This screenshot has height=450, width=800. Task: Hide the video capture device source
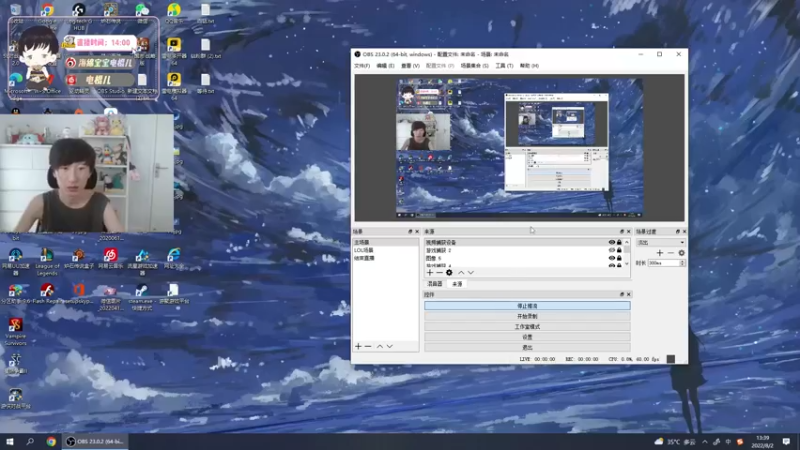click(x=612, y=242)
